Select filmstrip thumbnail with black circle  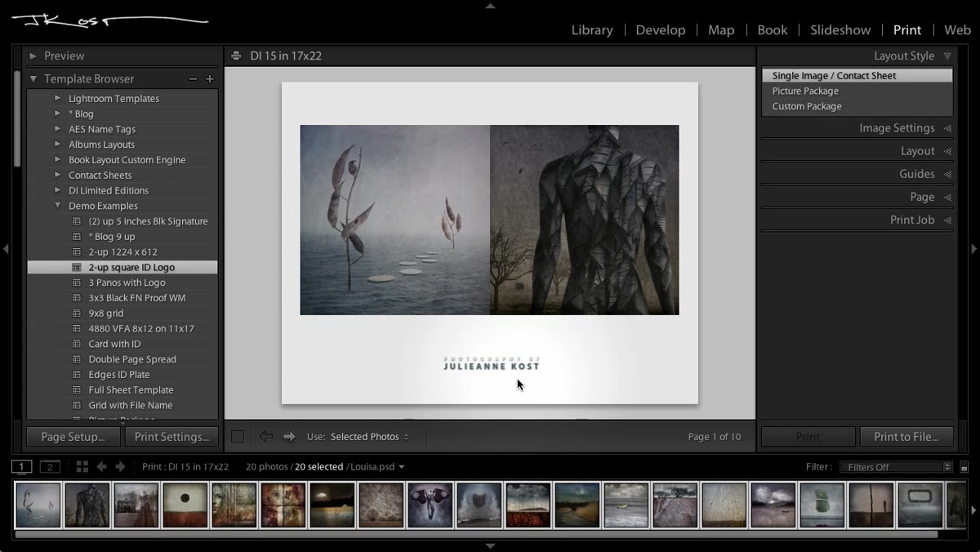(185, 505)
